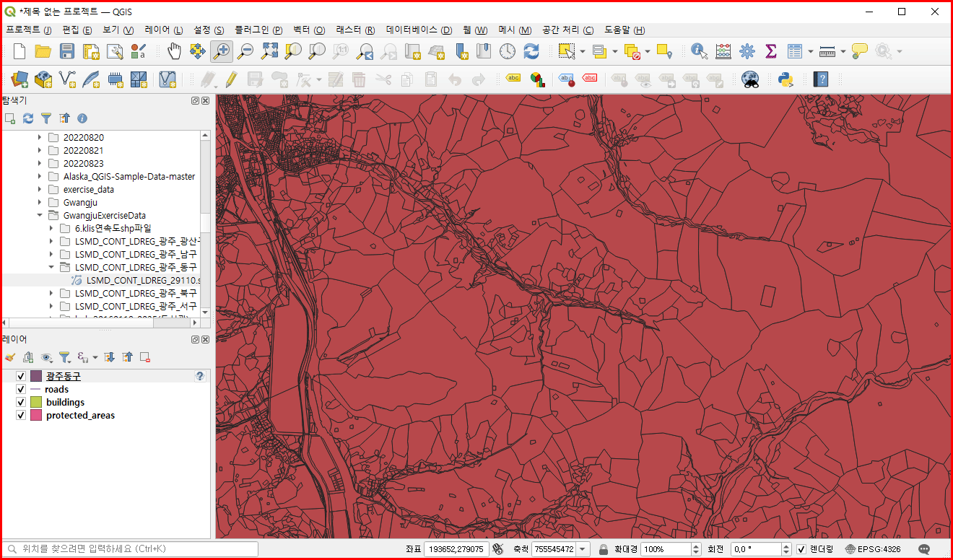The image size is (953, 560).
Task: Open the Help book icon
Action: coord(820,79)
